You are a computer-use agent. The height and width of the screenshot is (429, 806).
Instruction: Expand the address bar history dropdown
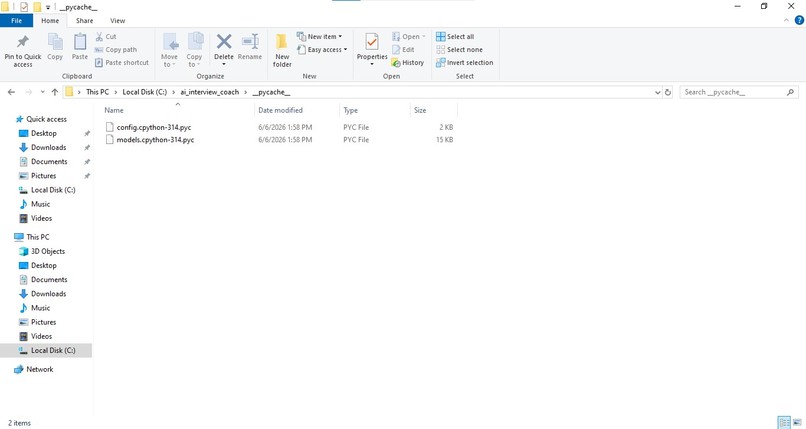point(657,92)
